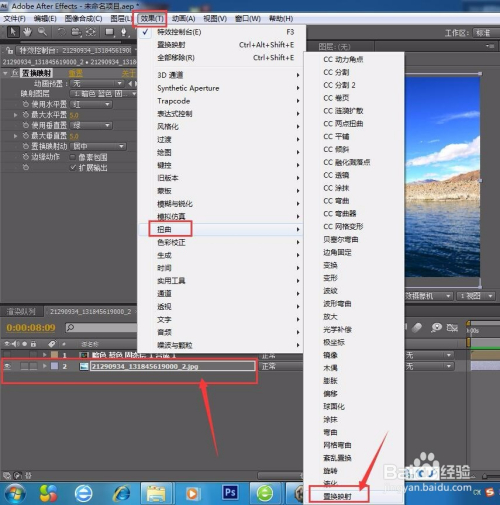Toggle the 像素包围 checkbox

[72, 157]
